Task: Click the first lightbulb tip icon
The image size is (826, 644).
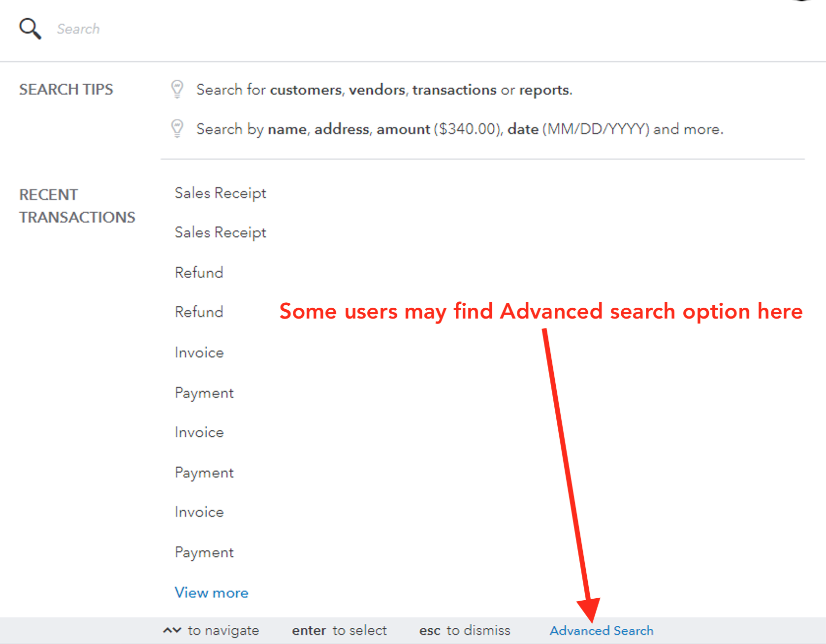Action: (177, 89)
